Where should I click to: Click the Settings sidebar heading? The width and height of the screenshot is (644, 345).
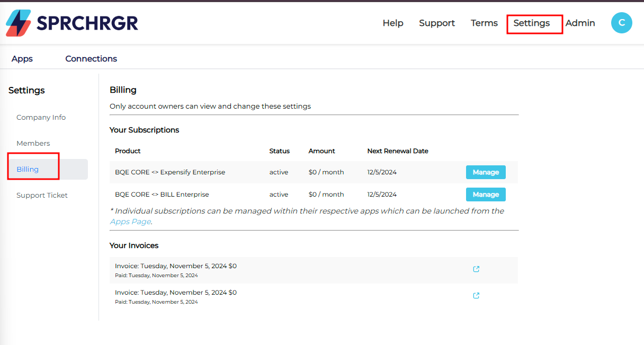[x=26, y=91]
